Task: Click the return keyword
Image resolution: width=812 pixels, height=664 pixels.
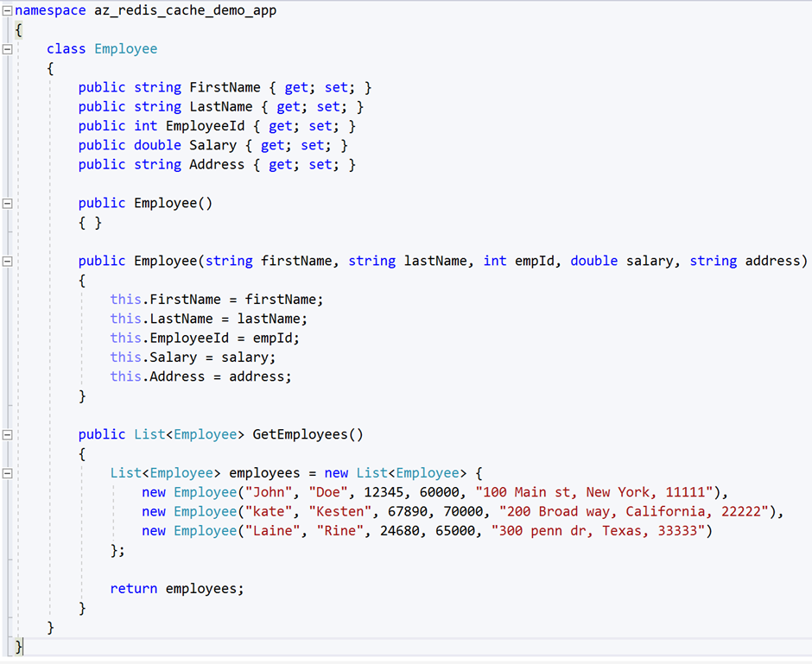Action: pos(134,589)
